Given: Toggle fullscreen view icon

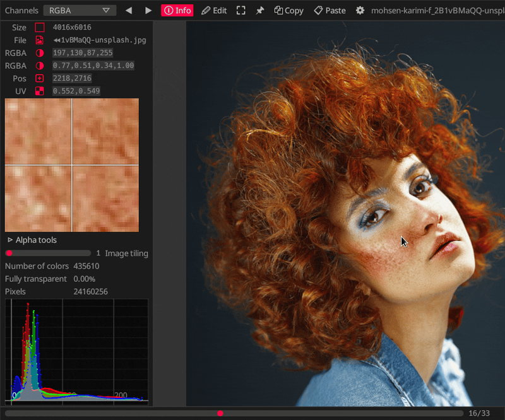Looking at the screenshot, I should coord(241,10).
